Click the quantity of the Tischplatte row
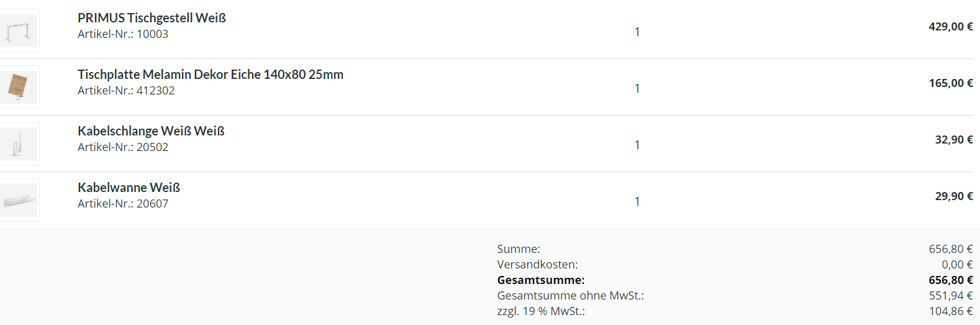The height and width of the screenshot is (325, 980). (637, 88)
